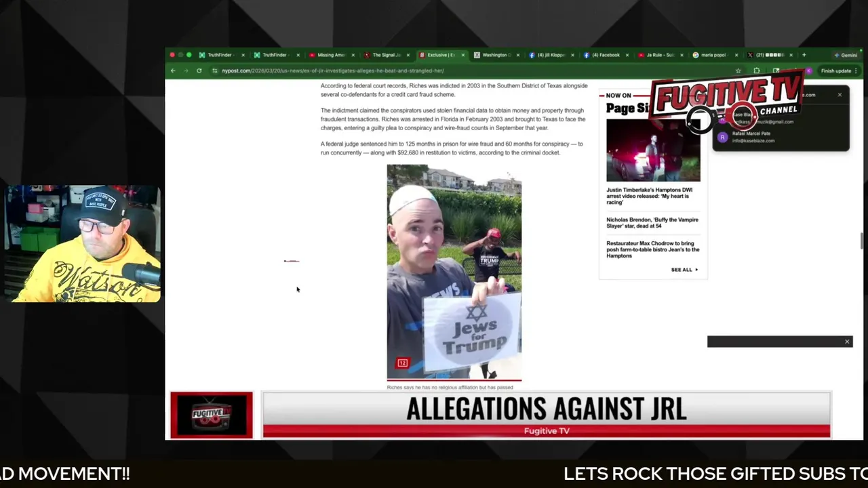Click the browser forward arrow
Viewport: 868px width, 488px height.
coord(186,70)
